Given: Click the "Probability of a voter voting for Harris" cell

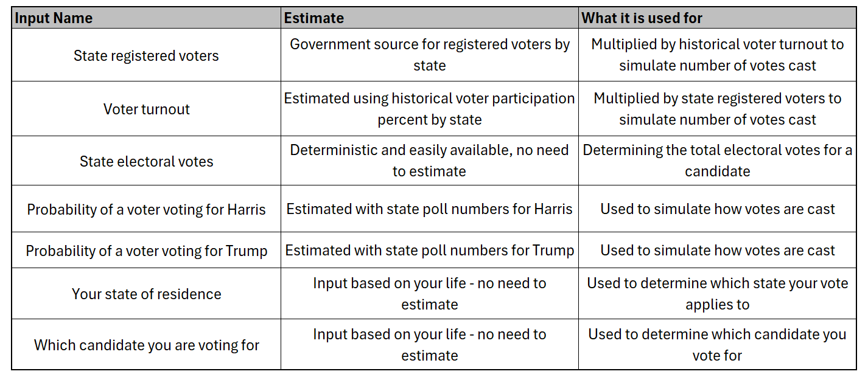Looking at the screenshot, I should pos(146,210).
